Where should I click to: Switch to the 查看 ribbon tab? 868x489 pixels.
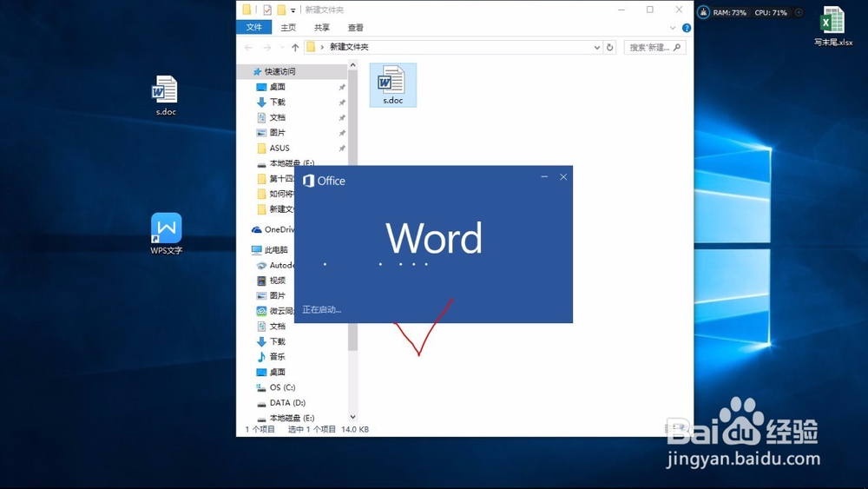pyautogui.click(x=355, y=27)
